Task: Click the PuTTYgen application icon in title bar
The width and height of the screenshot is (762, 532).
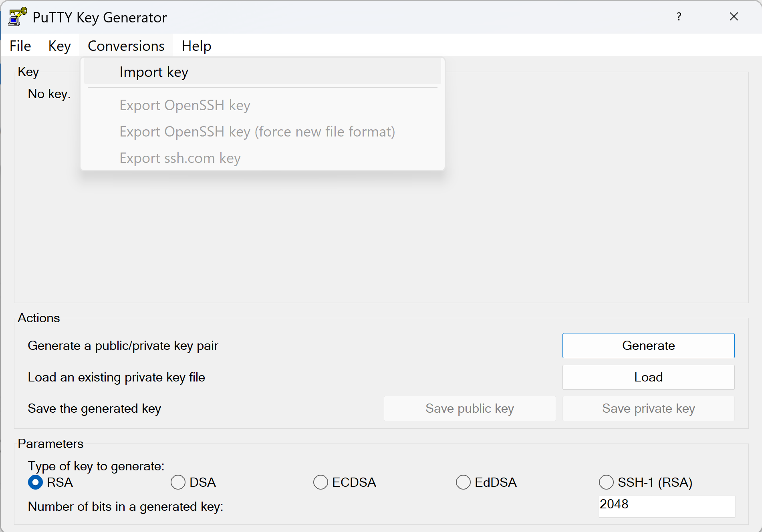Action: tap(17, 17)
